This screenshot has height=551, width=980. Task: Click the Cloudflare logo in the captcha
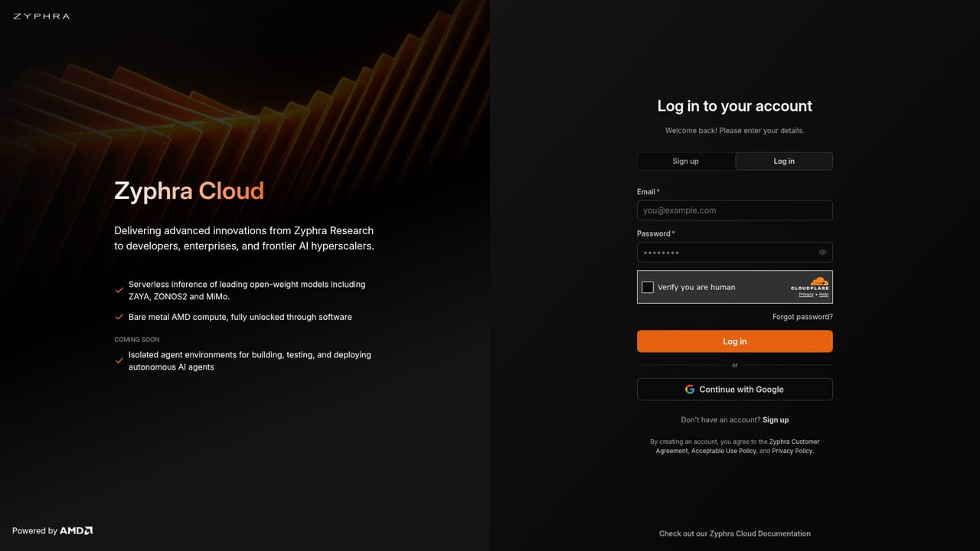[810, 283]
